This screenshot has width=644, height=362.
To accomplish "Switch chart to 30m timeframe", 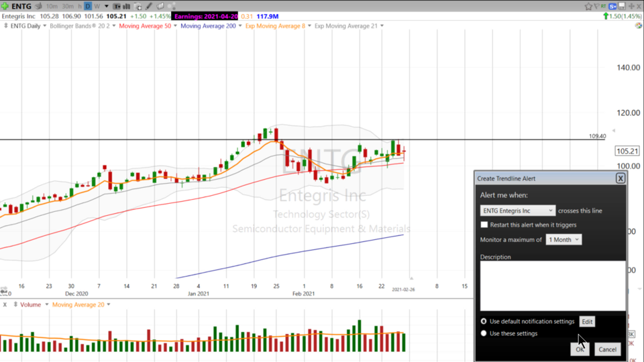I will (x=68, y=6).
